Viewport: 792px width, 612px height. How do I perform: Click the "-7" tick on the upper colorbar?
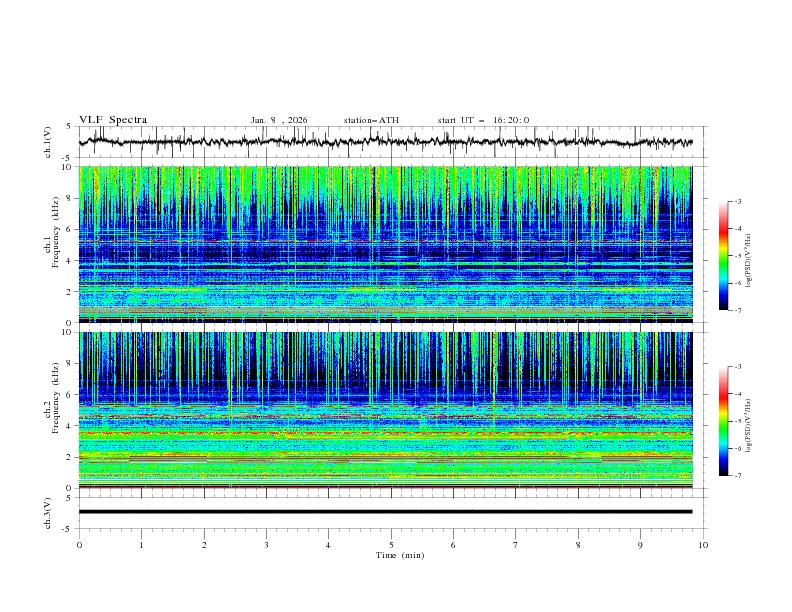coord(738,311)
